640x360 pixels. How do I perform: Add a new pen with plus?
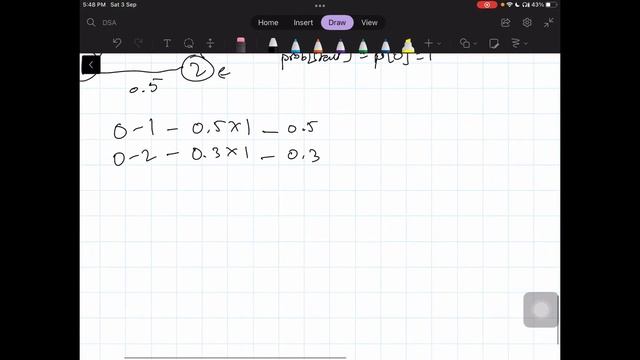(428, 43)
